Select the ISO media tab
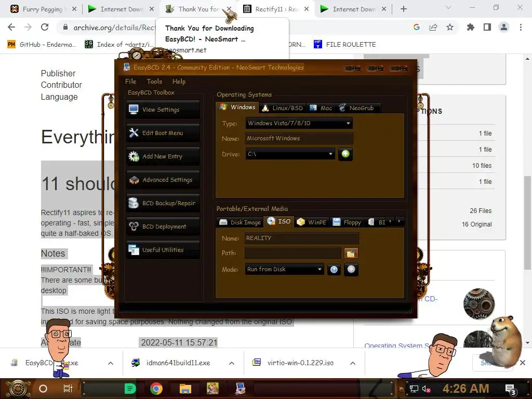 [x=279, y=221]
